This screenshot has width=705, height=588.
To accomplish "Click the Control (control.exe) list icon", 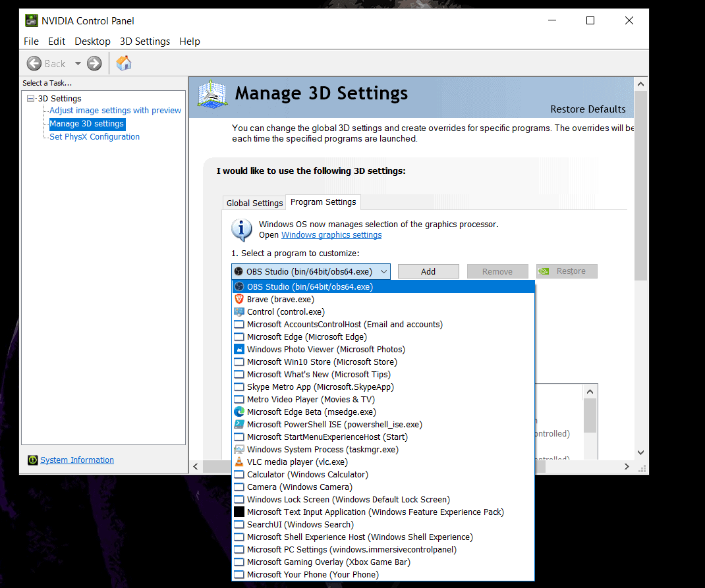I will click(239, 311).
